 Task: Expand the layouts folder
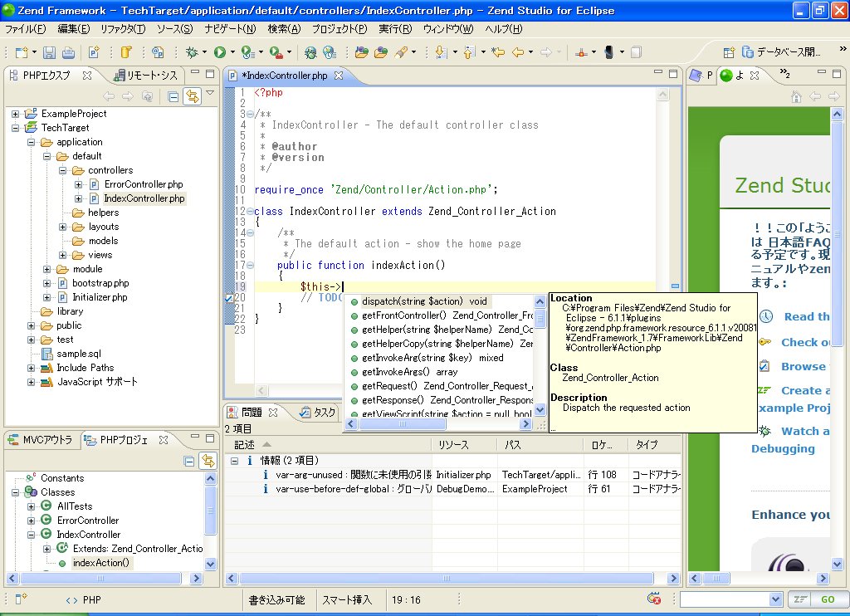click(x=63, y=227)
